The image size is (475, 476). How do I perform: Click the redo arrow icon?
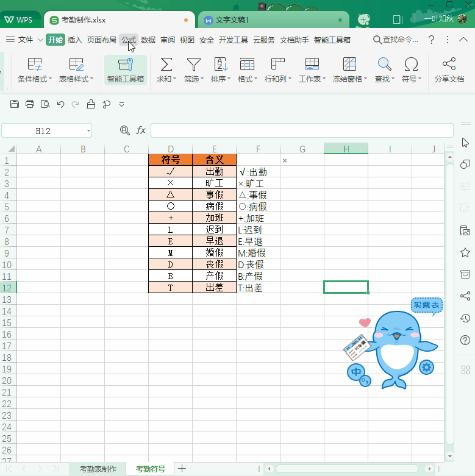[x=76, y=104]
